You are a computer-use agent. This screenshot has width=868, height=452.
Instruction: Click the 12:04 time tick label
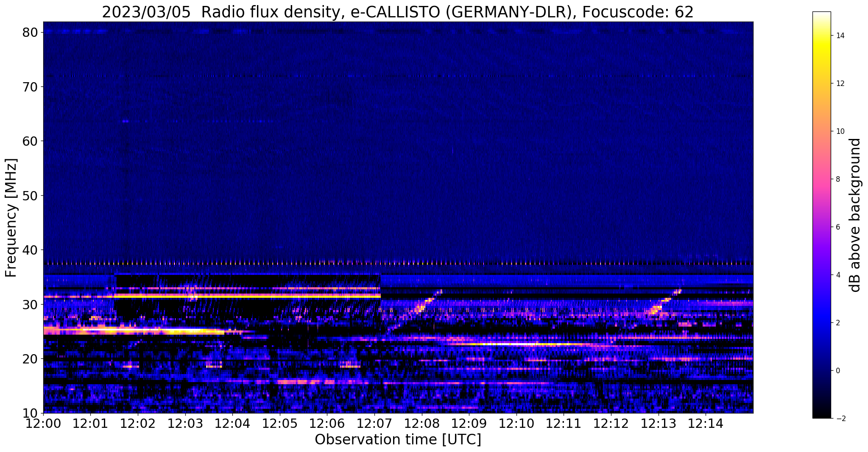[232, 423]
